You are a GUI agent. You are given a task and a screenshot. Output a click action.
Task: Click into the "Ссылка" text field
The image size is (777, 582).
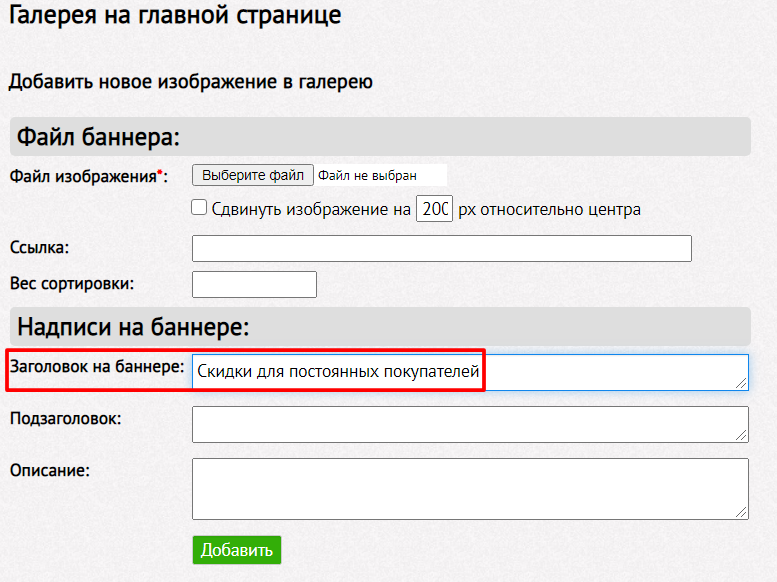pos(442,248)
